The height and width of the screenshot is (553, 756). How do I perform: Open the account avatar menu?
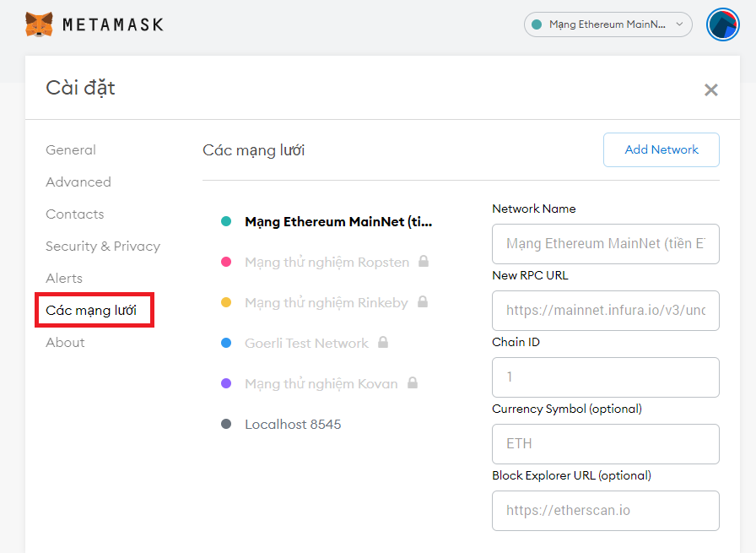click(x=723, y=24)
